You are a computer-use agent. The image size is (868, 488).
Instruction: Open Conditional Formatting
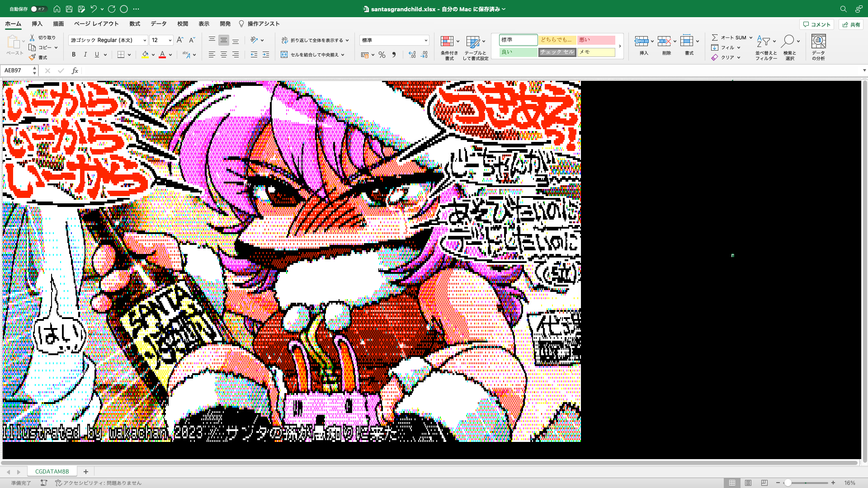tap(449, 47)
